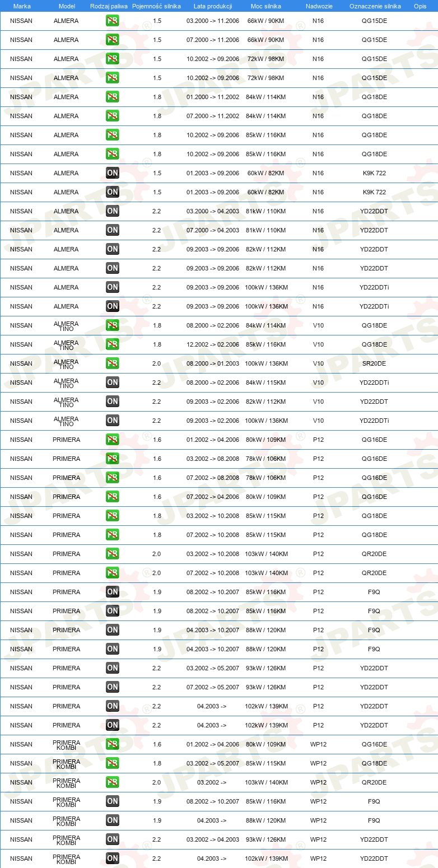Image resolution: width=438 pixels, height=868 pixels.
Task: Click petrol icon for Almera 07.2000 -> 11.2006 row
Action: 112,40
